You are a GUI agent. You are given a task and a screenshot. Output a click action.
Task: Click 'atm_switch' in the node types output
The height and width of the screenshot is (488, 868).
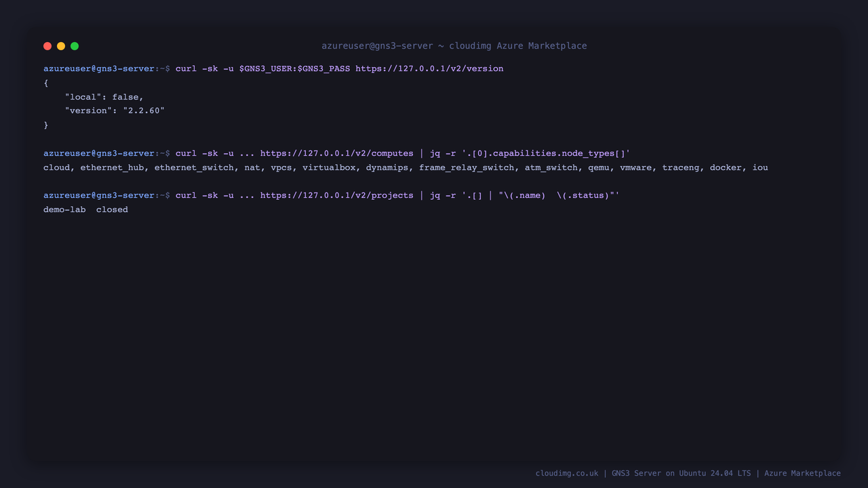[551, 167]
